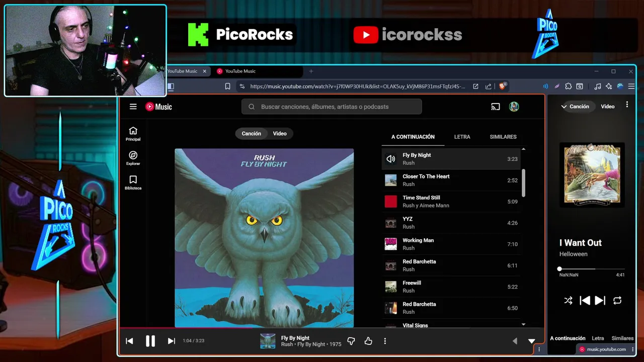This screenshot has height=362, width=644.
Task: Toggle repeat in the side panel player
Action: click(x=617, y=301)
